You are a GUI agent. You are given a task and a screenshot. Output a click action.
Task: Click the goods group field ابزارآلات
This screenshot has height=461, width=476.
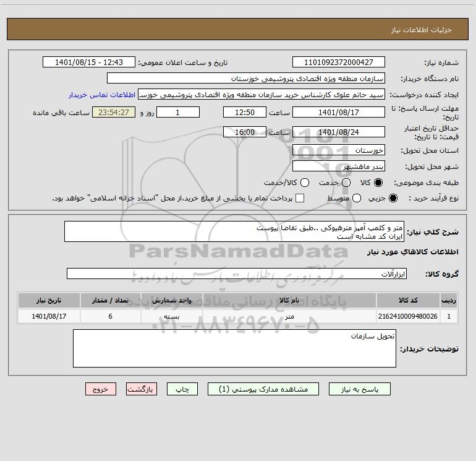[x=237, y=274]
